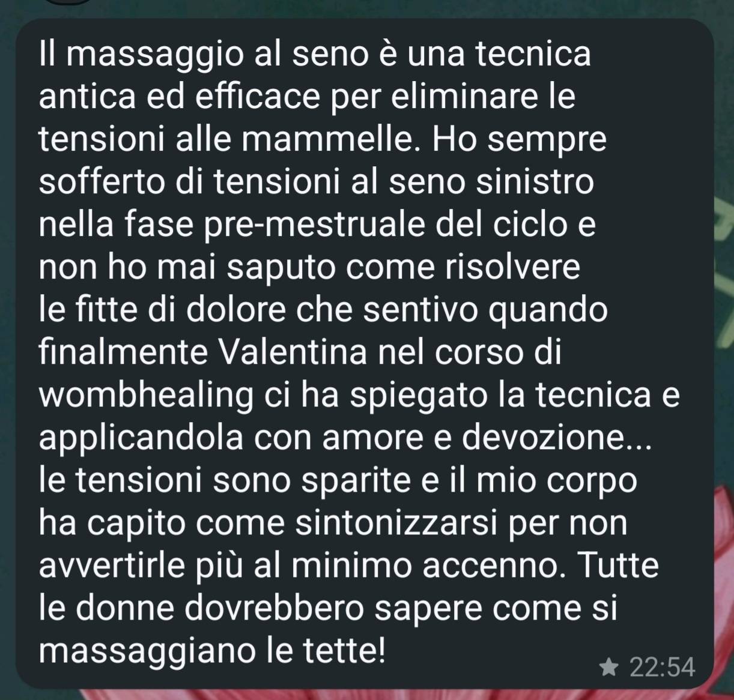Tap the word 'finalmente' in the message
734x700 pixels.
coord(123,352)
